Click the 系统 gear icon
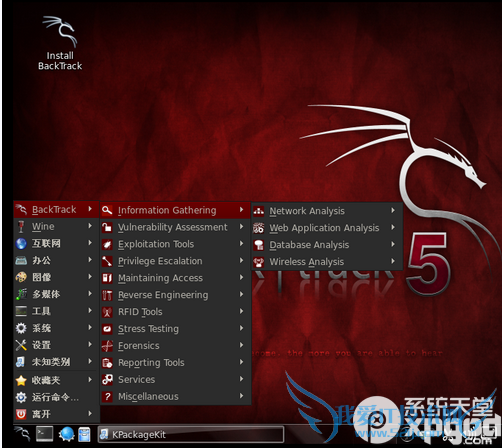Image resolution: width=502 pixels, height=448 pixels. point(21,328)
